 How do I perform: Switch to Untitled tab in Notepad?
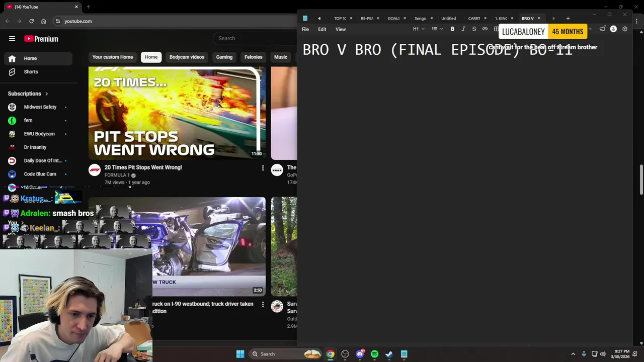(449, 19)
